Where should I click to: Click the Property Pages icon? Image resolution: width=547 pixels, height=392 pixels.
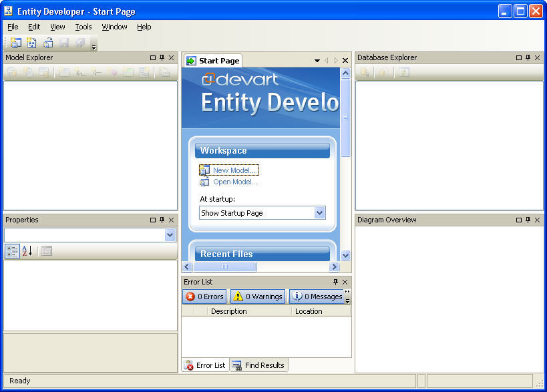46,251
